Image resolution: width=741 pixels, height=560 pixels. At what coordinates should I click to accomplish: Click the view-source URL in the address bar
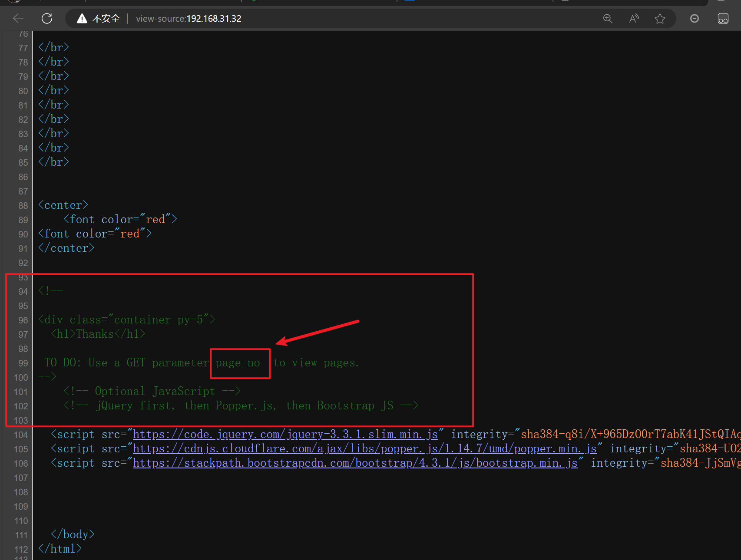pyautogui.click(x=189, y=18)
